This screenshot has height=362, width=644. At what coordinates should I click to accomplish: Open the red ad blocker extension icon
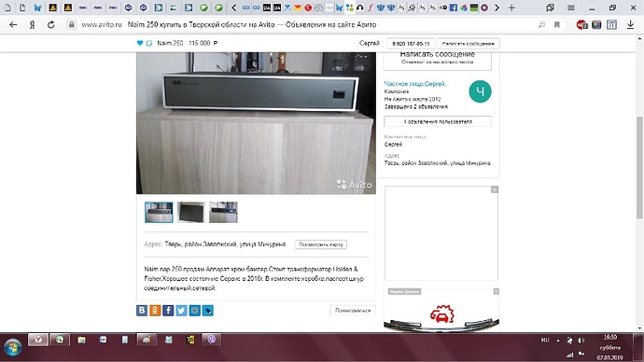click(x=581, y=24)
